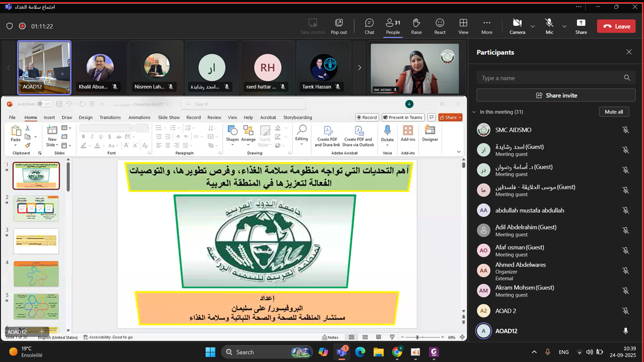
Task: Open More meeting options
Action: (487, 26)
